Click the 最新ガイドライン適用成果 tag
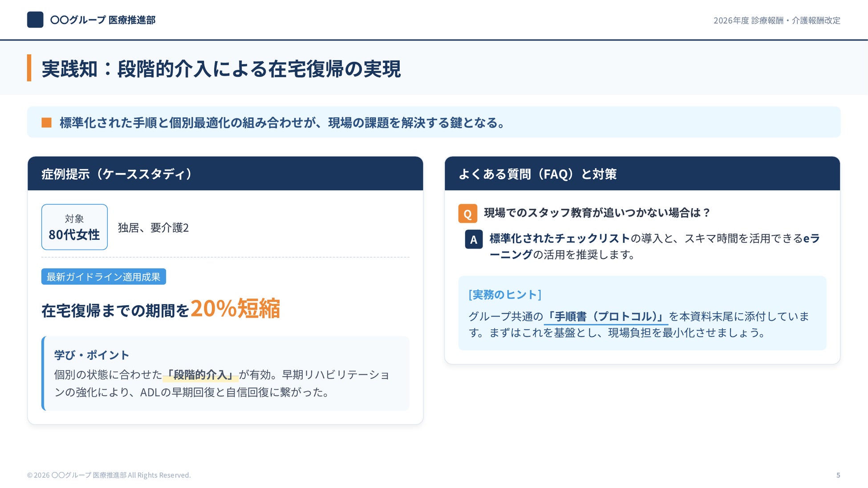This screenshot has width=868, height=488. pos(103,277)
